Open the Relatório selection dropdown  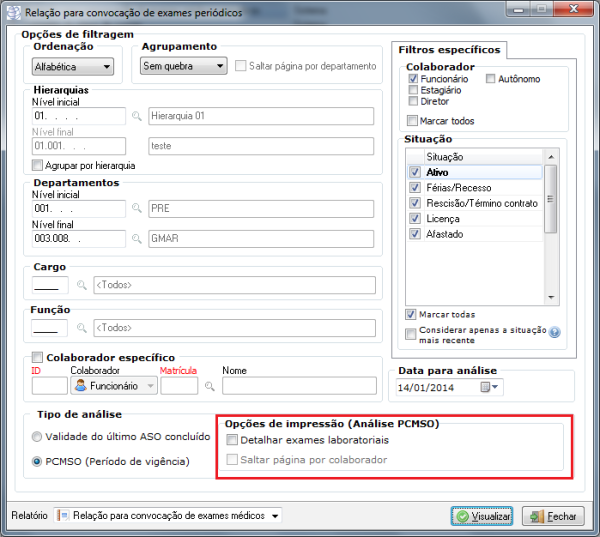point(275,515)
